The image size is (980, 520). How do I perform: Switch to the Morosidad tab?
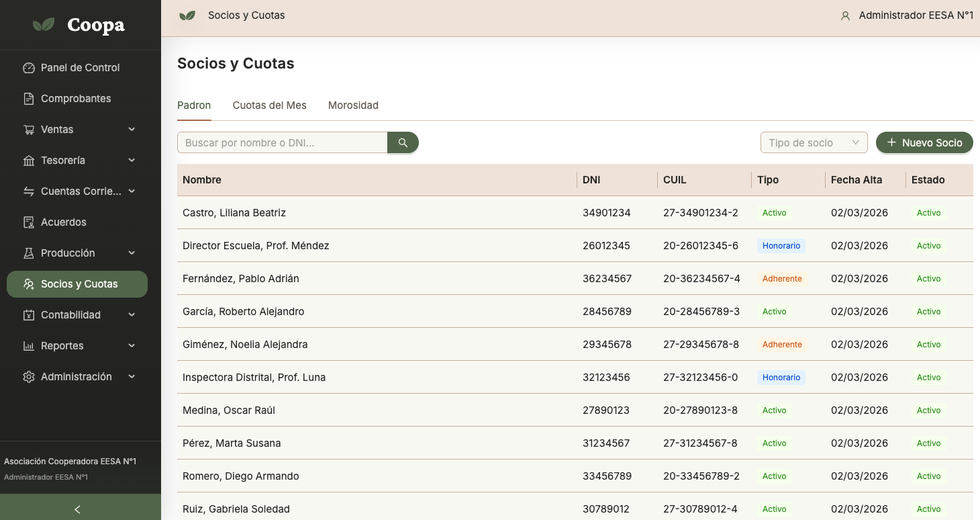(x=353, y=105)
